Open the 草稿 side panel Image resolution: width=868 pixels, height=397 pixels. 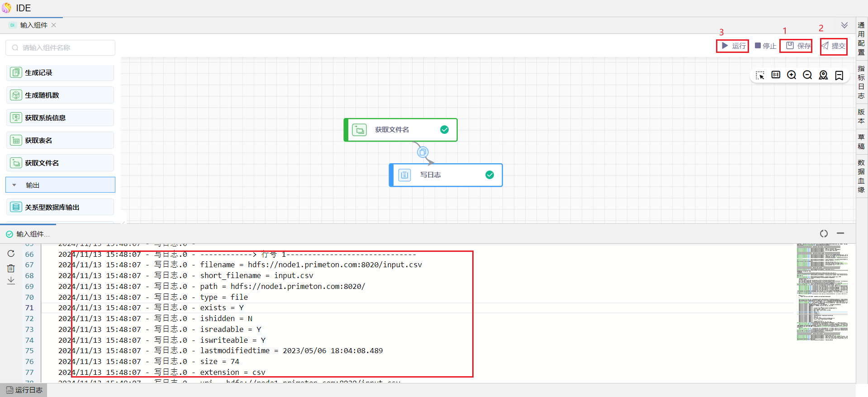point(861,142)
